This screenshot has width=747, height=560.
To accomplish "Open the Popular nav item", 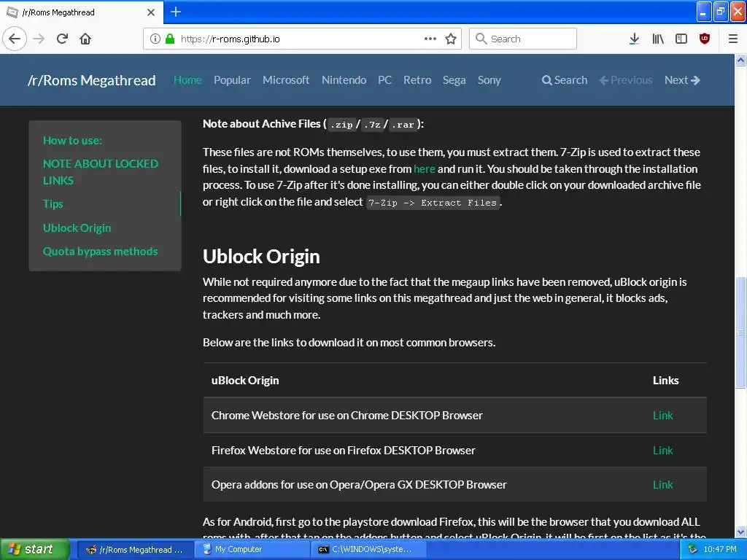I will 232,80.
